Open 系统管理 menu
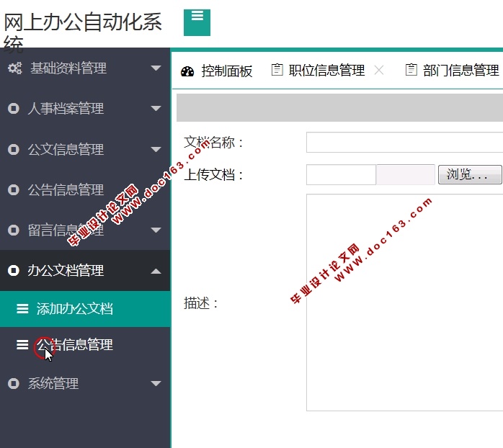Viewport: 503px width, 448px height. (x=85, y=384)
